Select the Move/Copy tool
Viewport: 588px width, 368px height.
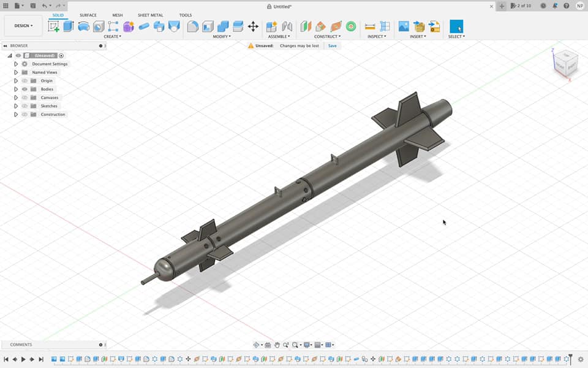253,26
